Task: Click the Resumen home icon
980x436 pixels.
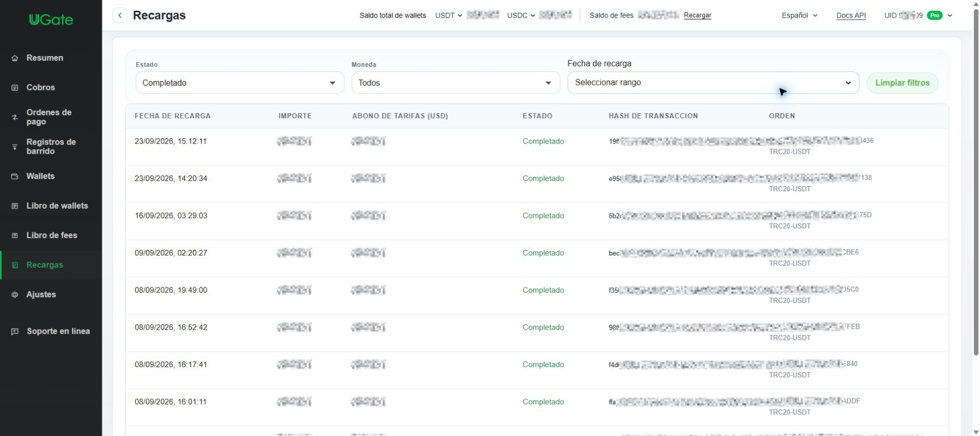Action: click(15, 58)
